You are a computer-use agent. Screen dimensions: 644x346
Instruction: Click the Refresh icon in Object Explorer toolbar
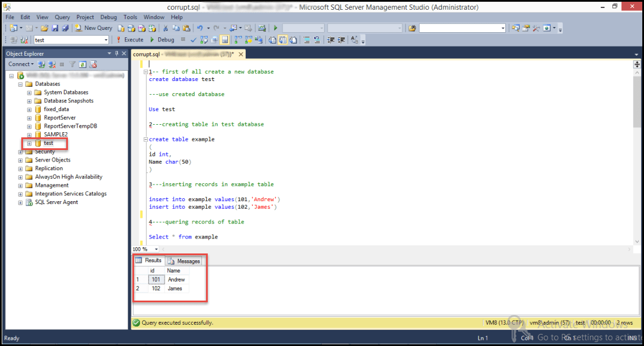[82, 64]
